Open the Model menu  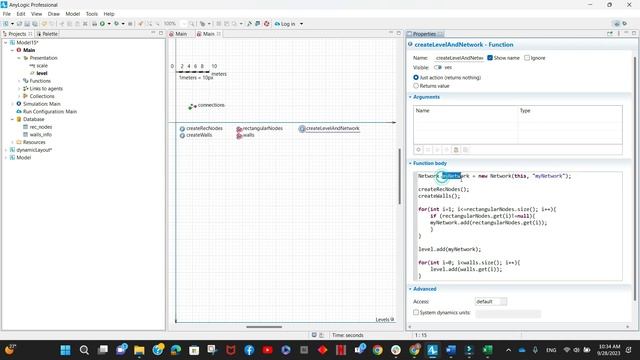point(73,14)
